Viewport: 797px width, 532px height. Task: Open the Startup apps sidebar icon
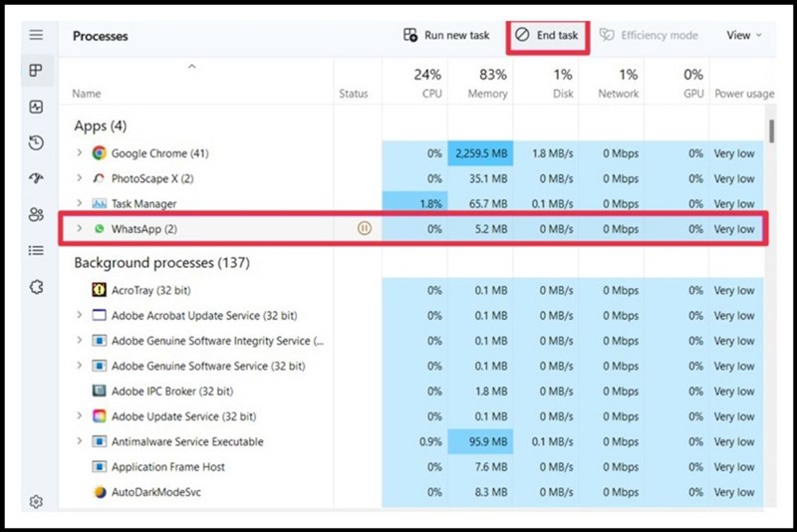tap(36, 178)
